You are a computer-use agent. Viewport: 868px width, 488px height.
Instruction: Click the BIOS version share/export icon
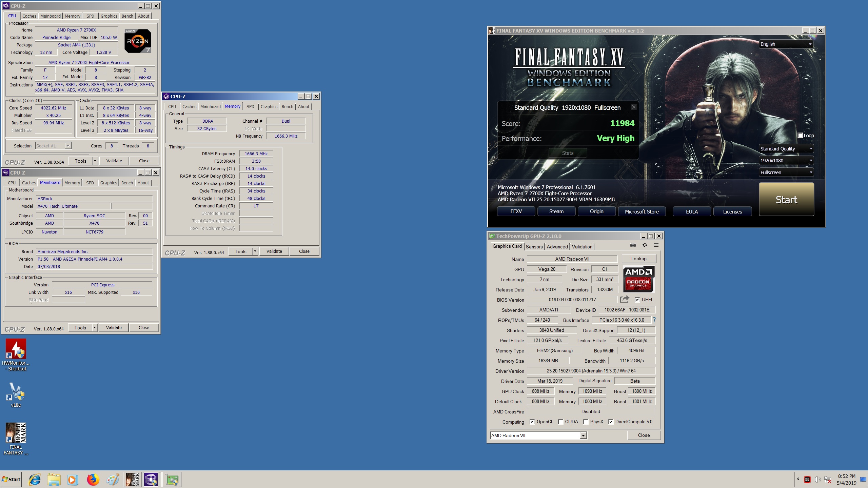click(x=625, y=299)
